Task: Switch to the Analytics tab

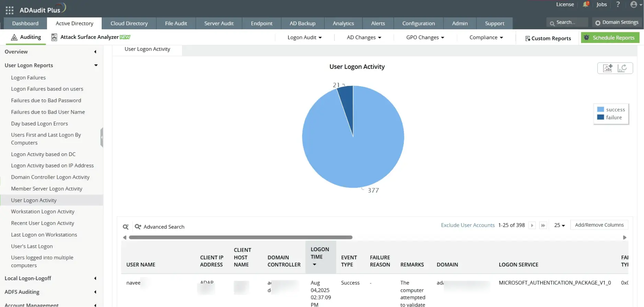Action: pyautogui.click(x=343, y=23)
